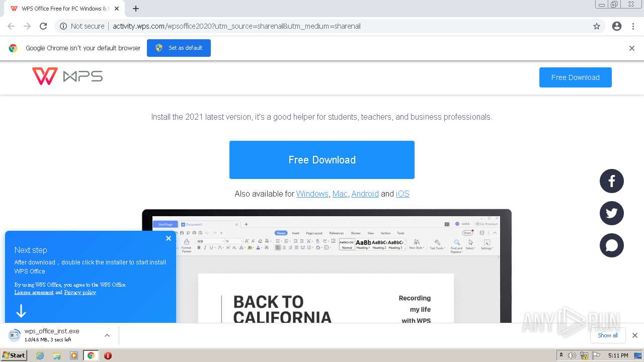This screenshot has width=644, height=362.
Task: Open the License agreement link
Action: pos(34,292)
